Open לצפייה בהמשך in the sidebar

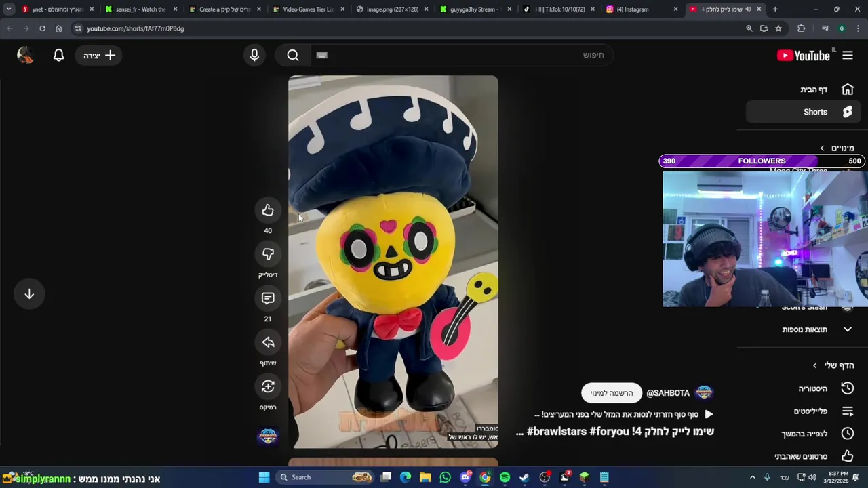click(803, 434)
